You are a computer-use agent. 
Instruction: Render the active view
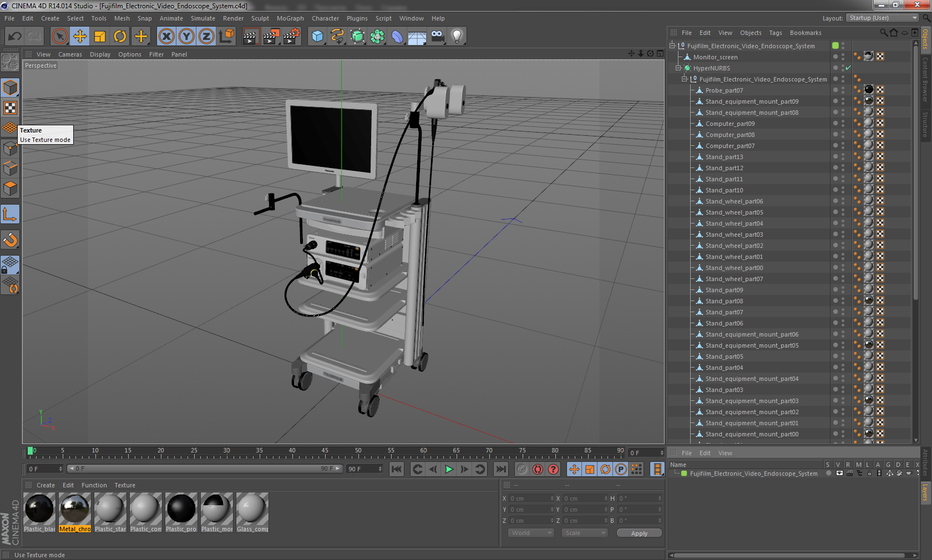tap(251, 37)
